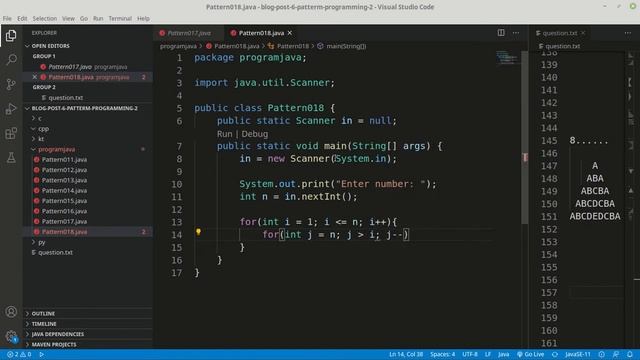The width and height of the screenshot is (640, 360).
Task: Open Run and Debug view icon
Action: pyautogui.click(x=11, y=109)
